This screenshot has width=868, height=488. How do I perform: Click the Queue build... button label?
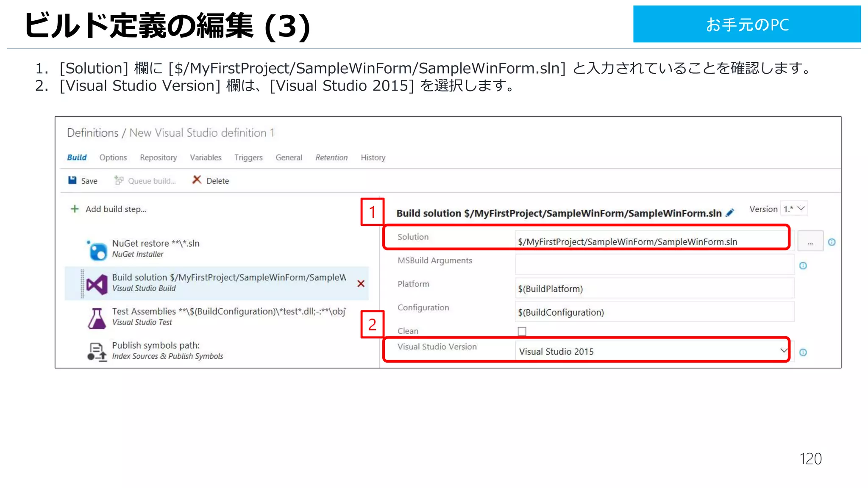coord(152,181)
